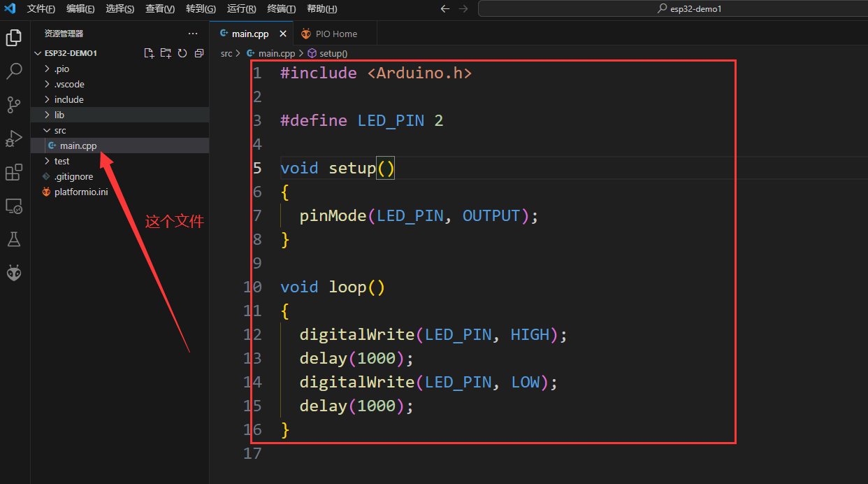Close the main.cpp tab
Image resolution: width=868 pixels, height=484 pixels.
[x=283, y=34]
